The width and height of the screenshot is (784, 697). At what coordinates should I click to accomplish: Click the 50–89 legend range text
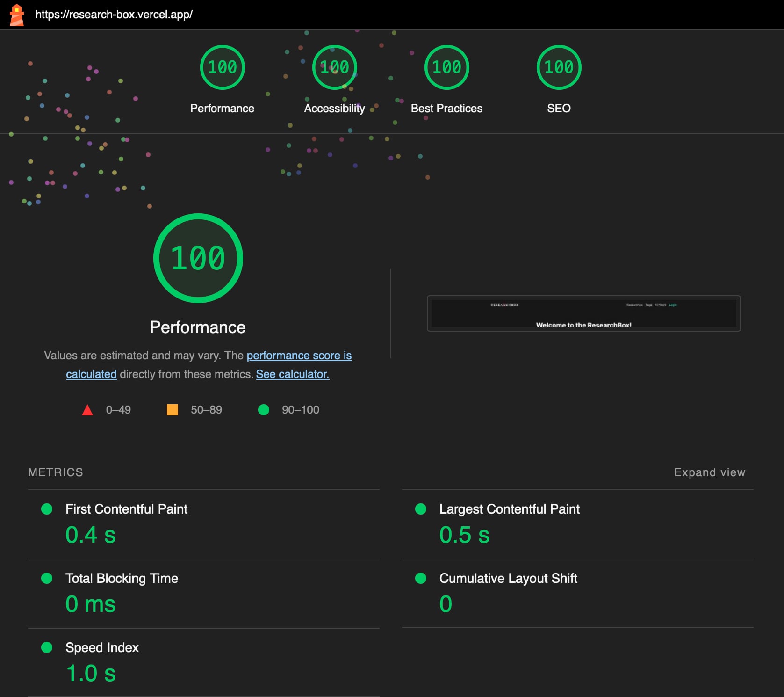click(206, 410)
